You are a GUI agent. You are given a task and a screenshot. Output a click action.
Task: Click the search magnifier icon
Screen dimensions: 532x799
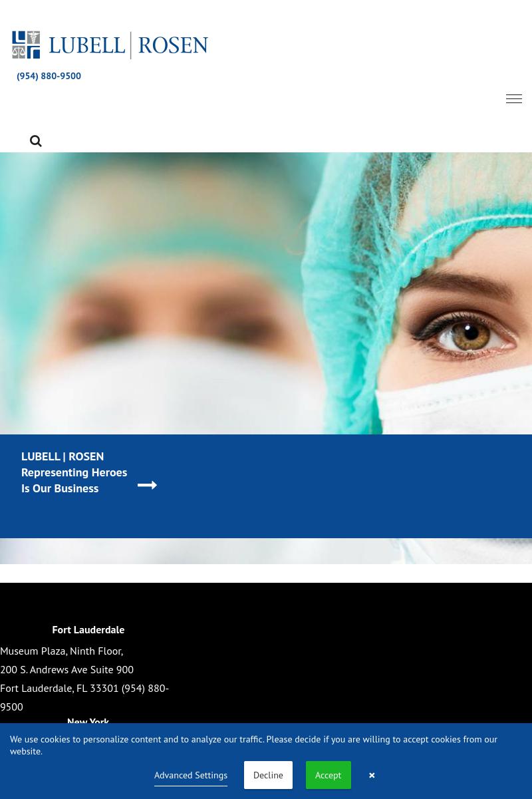36,141
